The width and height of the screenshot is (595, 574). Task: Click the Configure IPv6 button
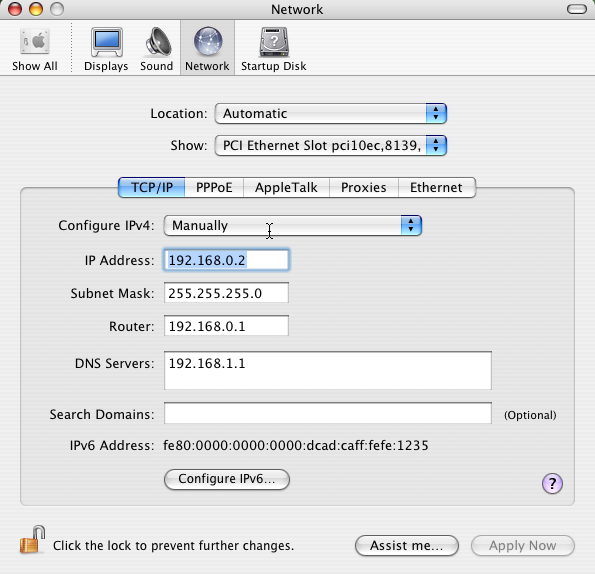[x=227, y=479]
